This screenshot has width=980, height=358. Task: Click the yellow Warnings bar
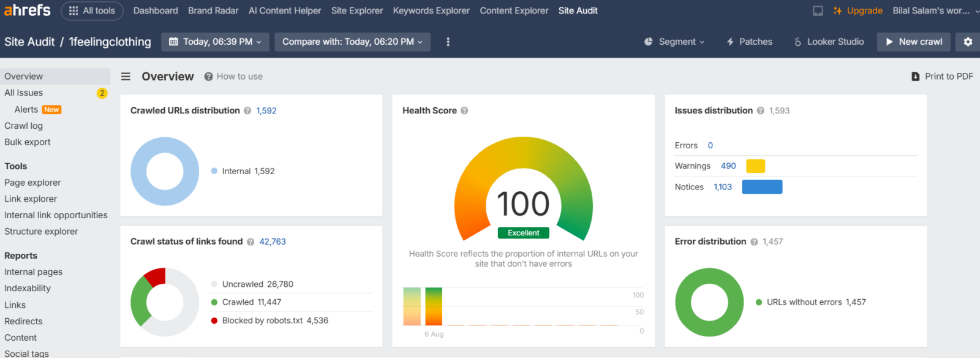[x=756, y=166]
